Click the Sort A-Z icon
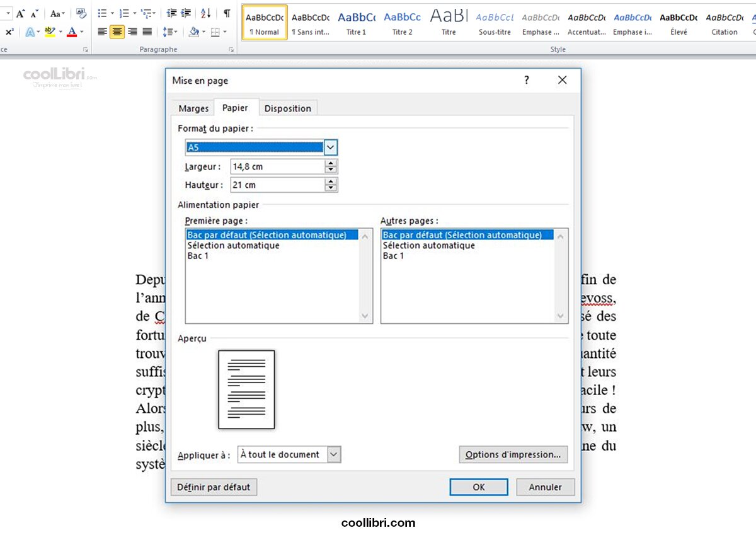The height and width of the screenshot is (540, 756). (x=206, y=13)
